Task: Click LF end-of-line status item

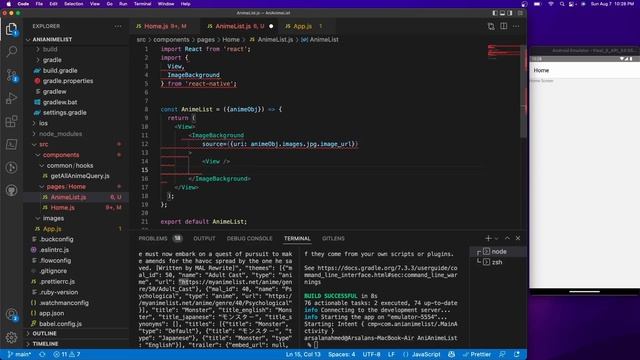Action: pos(391,354)
